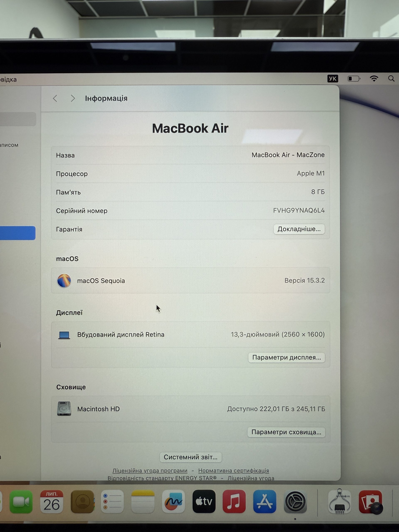The image size is (399, 532).
Task: Open the УК input language menu
Action: tap(333, 79)
